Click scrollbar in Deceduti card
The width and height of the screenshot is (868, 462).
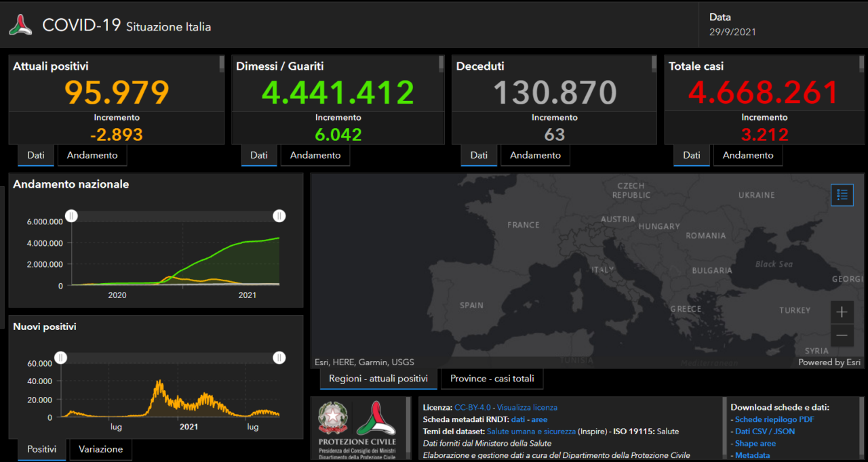tap(654, 64)
